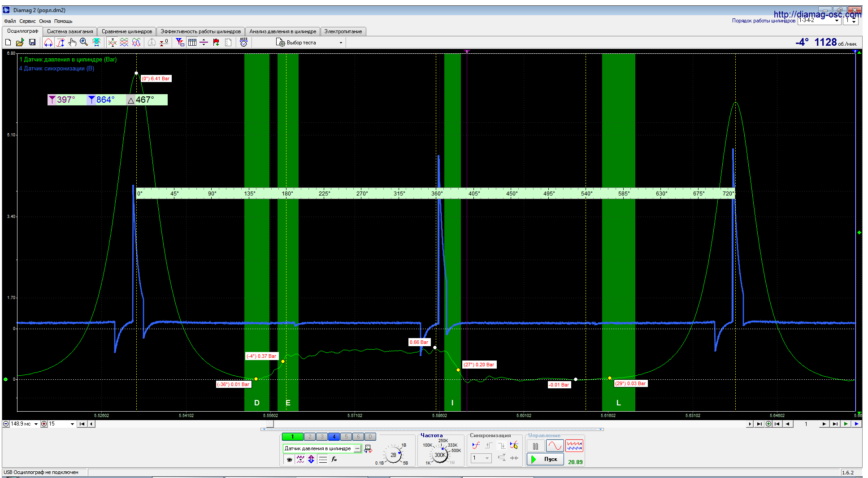The image size is (868, 478).
Task: Toggle channel 6 button
Action: pos(358,437)
